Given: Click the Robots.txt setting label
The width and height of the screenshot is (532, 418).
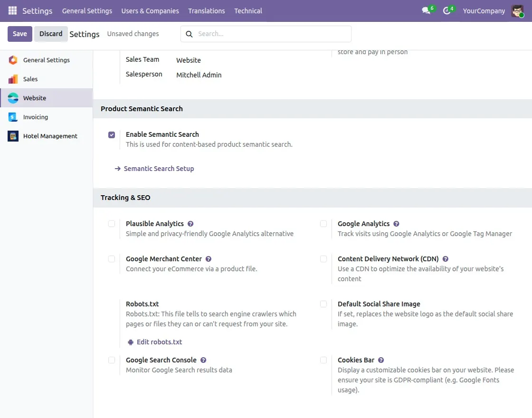Looking at the screenshot, I should pos(142,304).
